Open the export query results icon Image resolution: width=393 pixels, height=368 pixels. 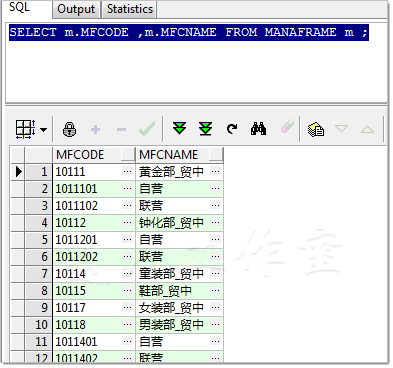point(316,129)
